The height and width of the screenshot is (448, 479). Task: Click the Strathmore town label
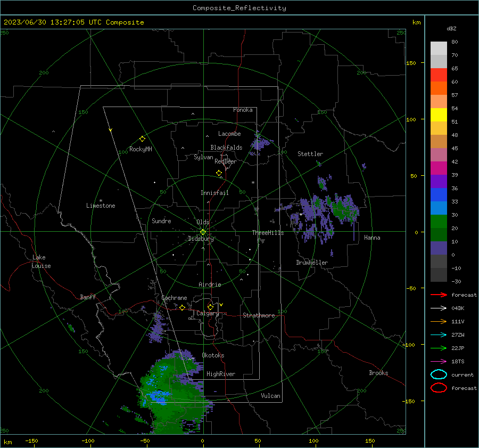point(259,315)
